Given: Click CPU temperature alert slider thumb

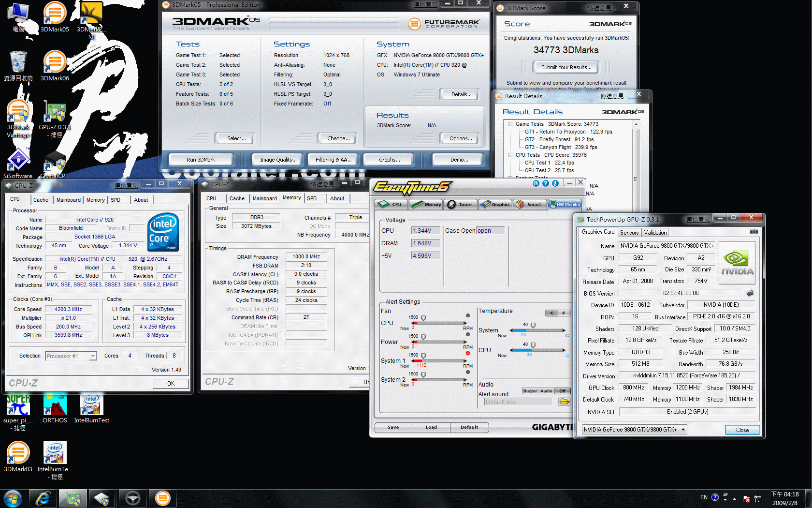Looking at the screenshot, I should (x=533, y=345).
